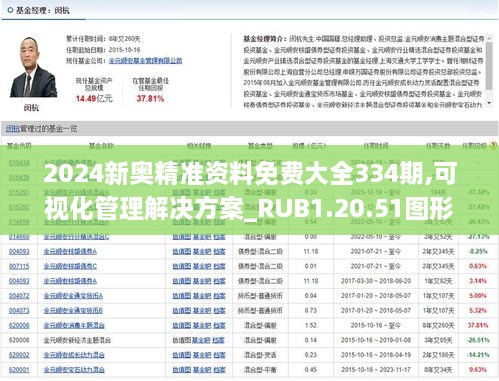Viewport: 499px width, 381px height.
Task: Open fund code 620002 link
Action: coord(19,355)
